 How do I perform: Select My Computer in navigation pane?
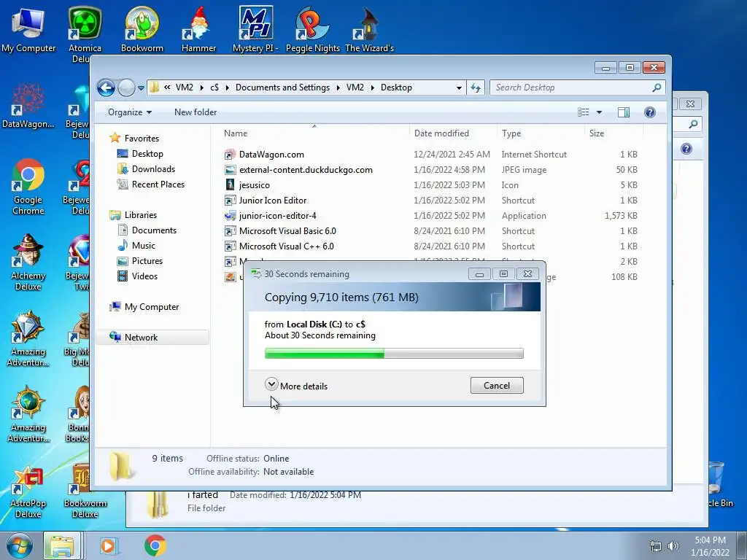(x=144, y=307)
